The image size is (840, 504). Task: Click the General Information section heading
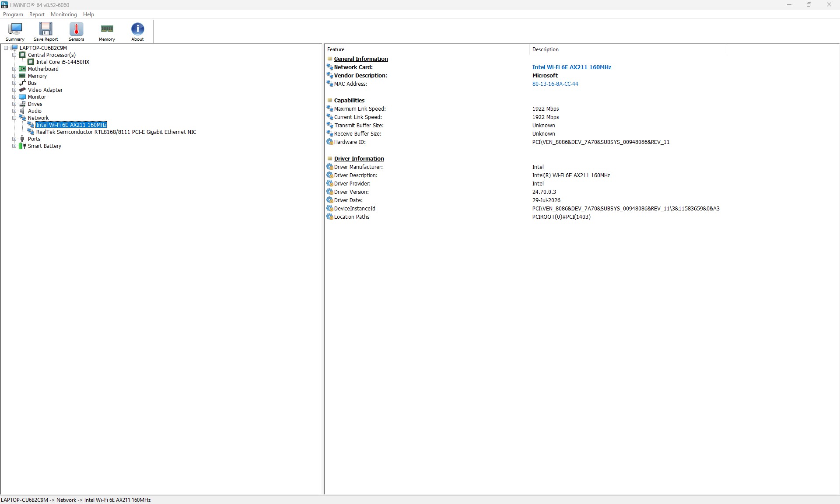[361, 59]
